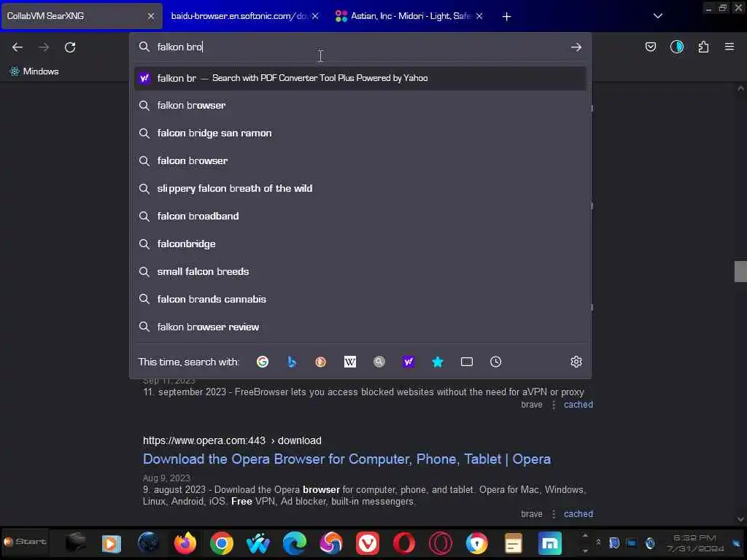Open cached link for FreeBrowser result
The height and width of the screenshot is (560, 747).
pos(578,405)
